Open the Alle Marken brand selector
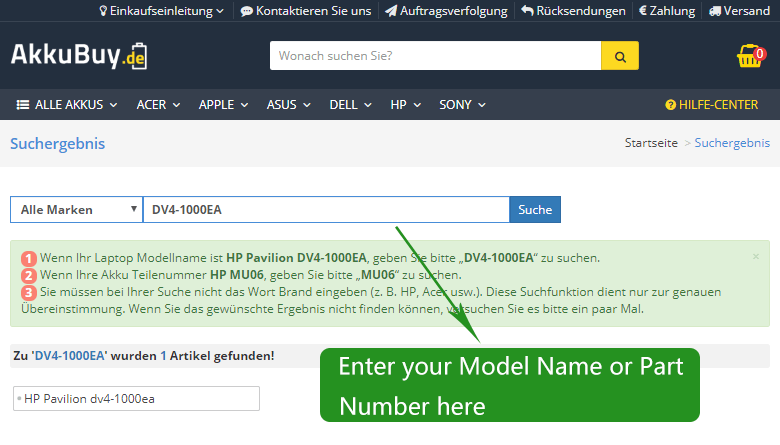The height and width of the screenshot is (445, 780). click(x=76, y=210)
